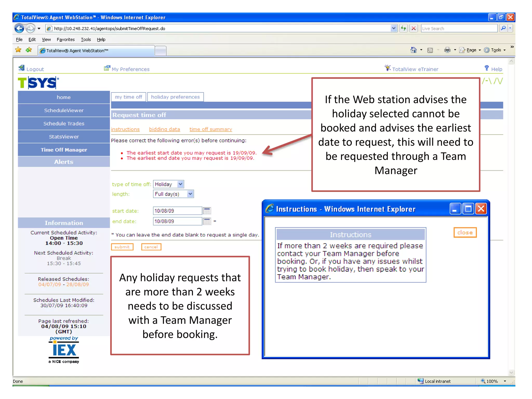
Task: Open the bidding data link
Action: pos(164,129)
